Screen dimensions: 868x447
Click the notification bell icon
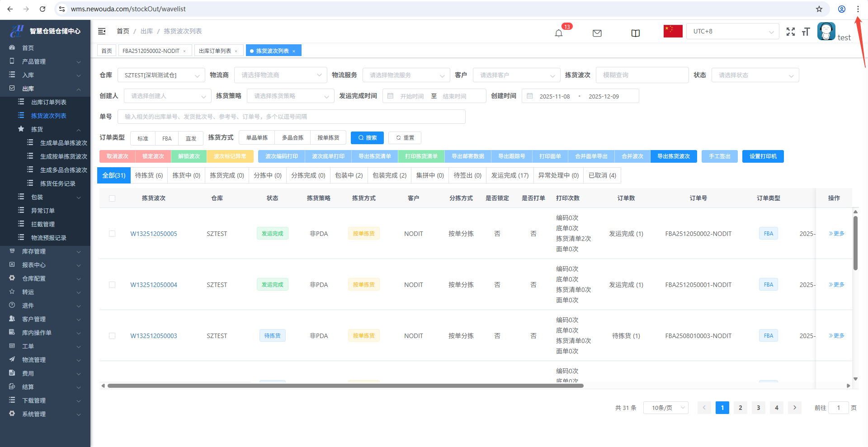point(559,33)
